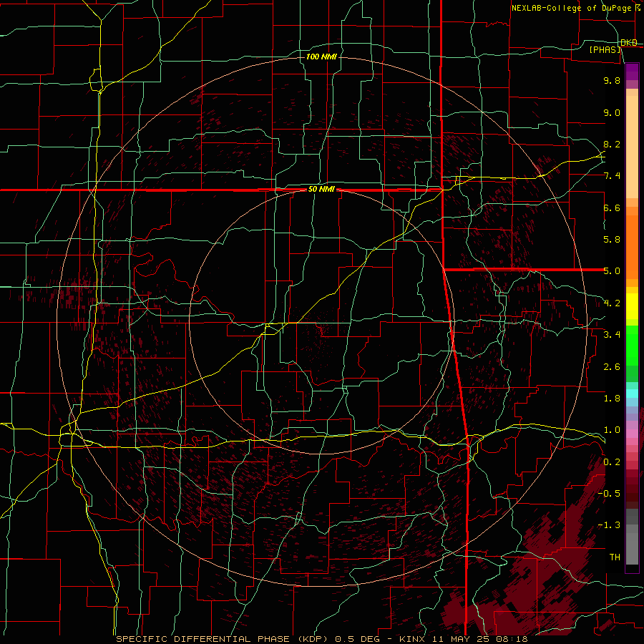Click the 9.0 value on the color scale

(612, 112)
